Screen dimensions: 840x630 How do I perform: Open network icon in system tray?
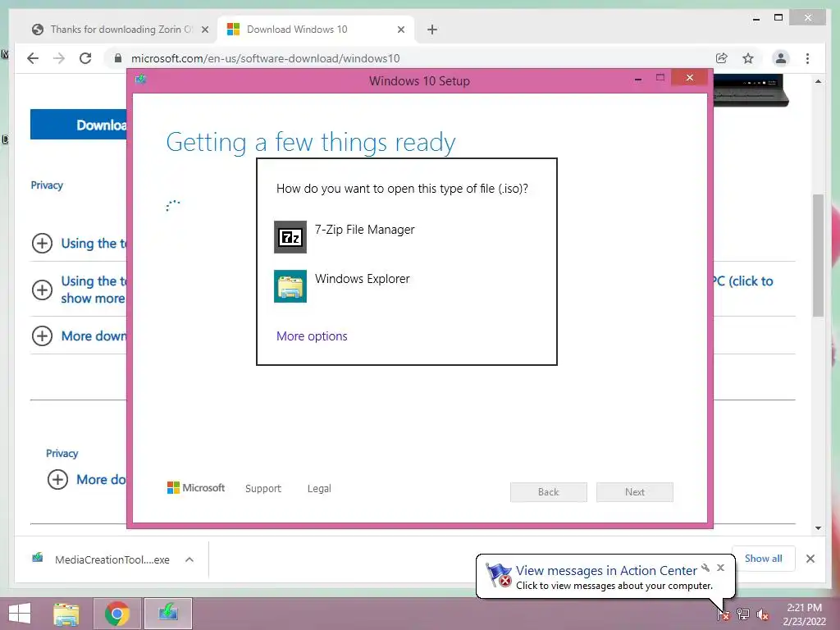(x=742, y=614)
